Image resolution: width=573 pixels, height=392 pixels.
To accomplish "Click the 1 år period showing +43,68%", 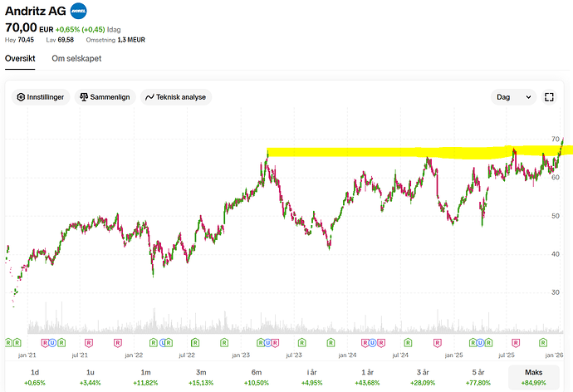I will [369, 376].
